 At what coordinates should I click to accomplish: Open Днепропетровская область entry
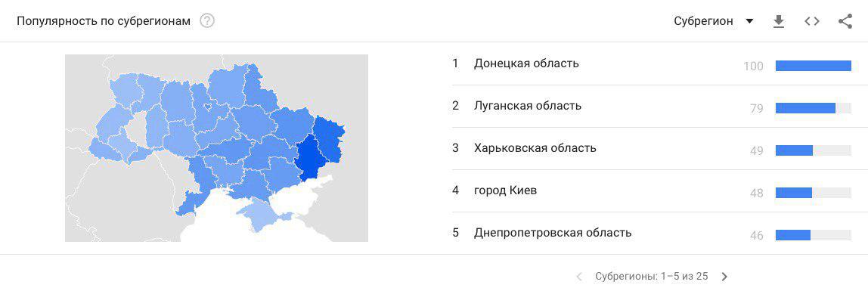553,233
